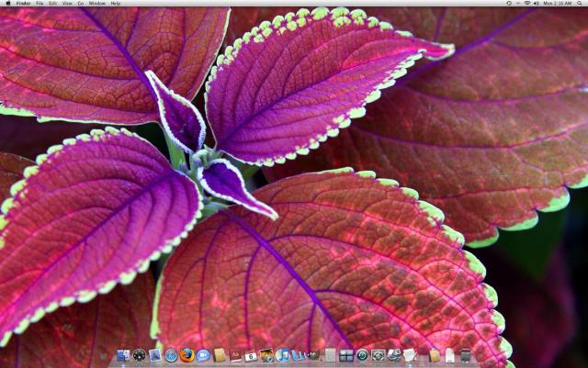Open Address Book in the Dock
588x368 pixels.
tap(219, 355)
